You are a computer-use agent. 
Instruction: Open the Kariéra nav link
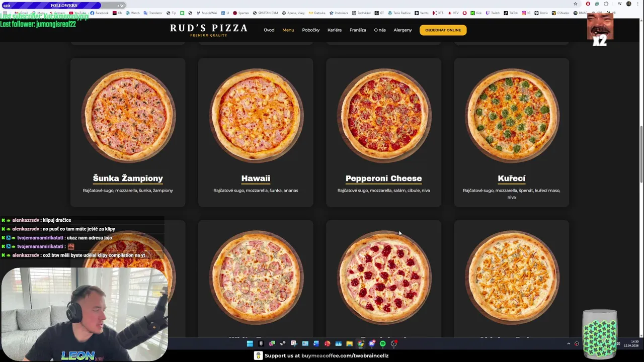click(x=335, y=30)
